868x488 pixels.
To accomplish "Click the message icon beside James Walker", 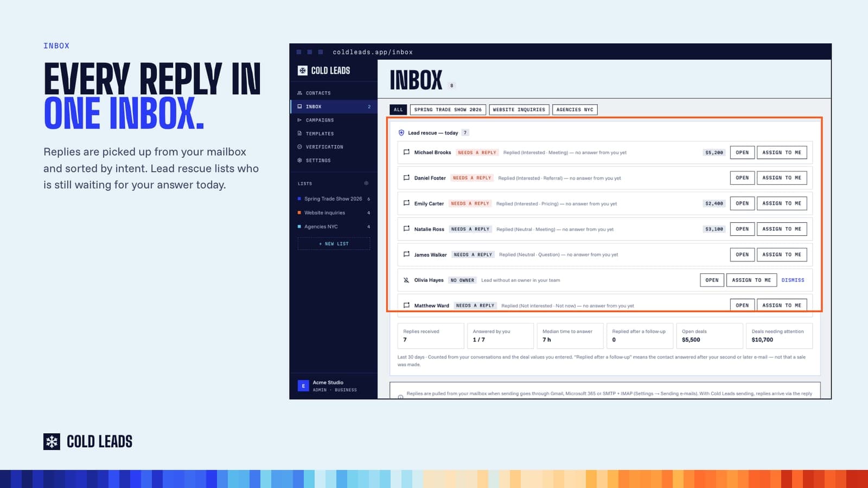I will pyautogui.click(x=406, y=254).
